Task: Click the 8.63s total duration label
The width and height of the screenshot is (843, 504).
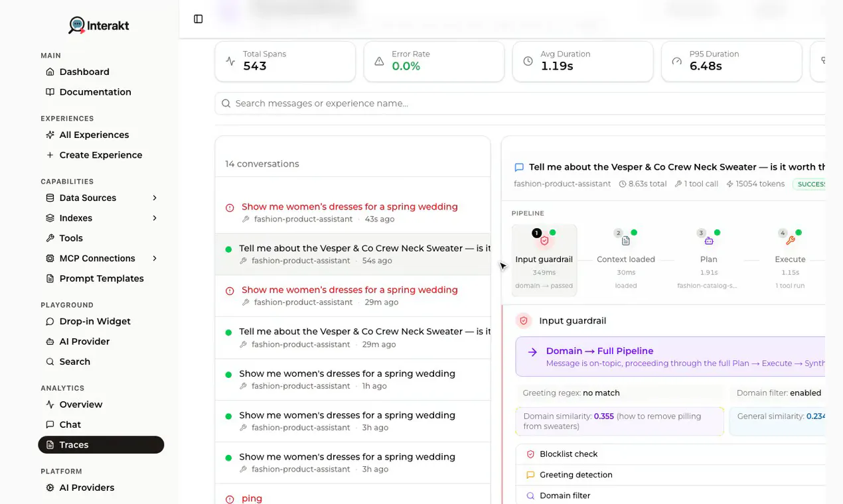Action: click(x=643, y=184)
